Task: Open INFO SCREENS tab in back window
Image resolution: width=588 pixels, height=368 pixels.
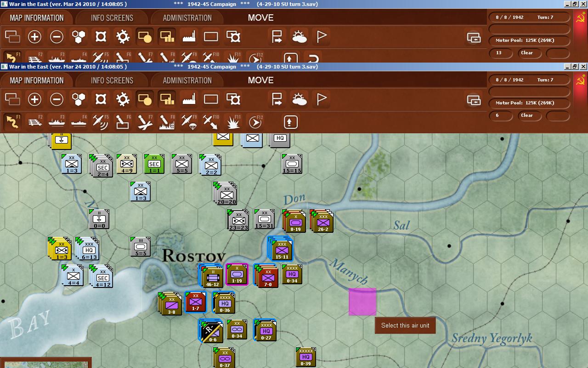Action: click(112, 18)
